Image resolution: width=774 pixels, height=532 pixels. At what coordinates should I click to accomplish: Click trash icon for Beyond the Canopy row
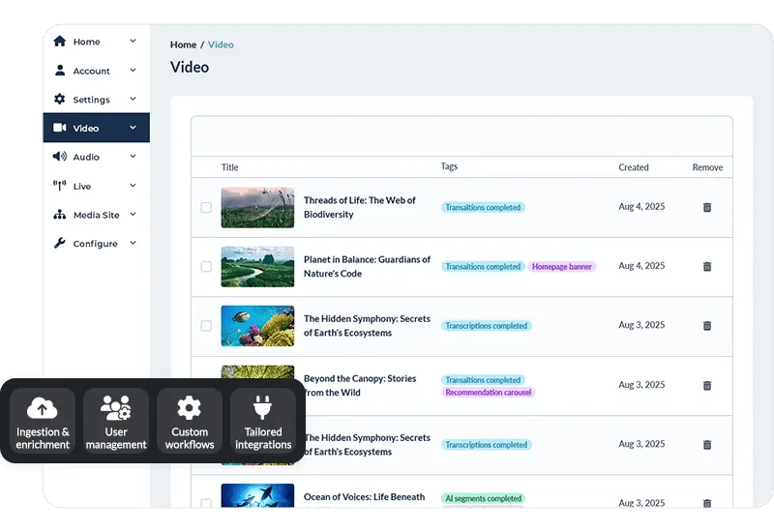(707, 385)
